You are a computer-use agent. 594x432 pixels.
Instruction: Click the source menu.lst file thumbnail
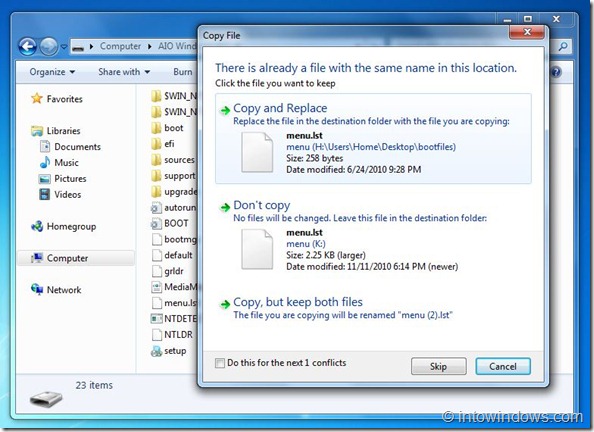tap(257, 152)
